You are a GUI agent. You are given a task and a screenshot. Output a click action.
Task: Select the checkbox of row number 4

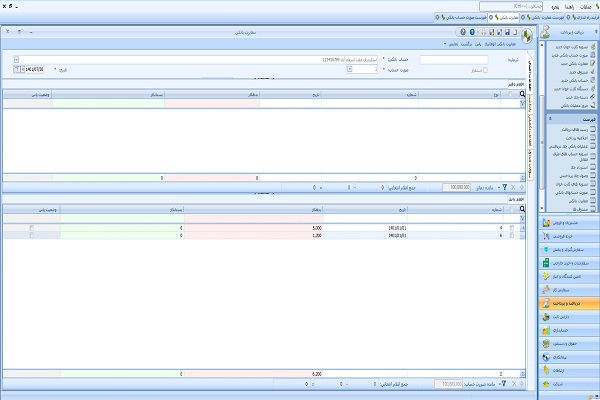point(512,228)
